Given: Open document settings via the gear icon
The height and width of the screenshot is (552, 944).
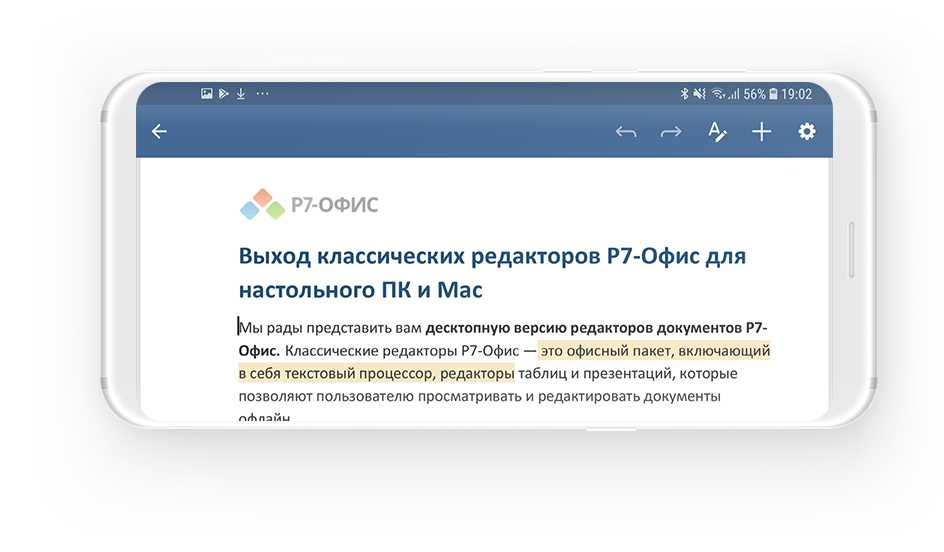Looking at the screenshot, I should (807, 132).
